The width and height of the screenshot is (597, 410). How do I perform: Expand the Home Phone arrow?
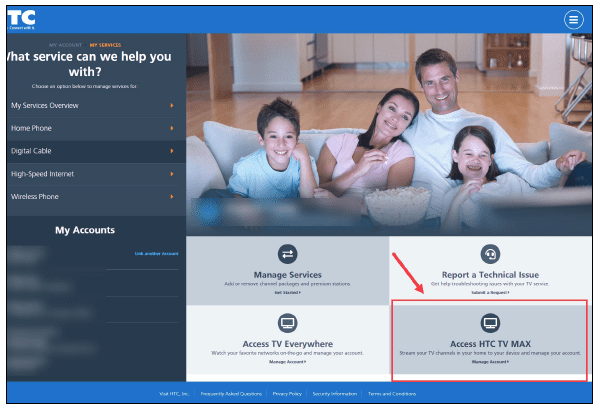172,128
